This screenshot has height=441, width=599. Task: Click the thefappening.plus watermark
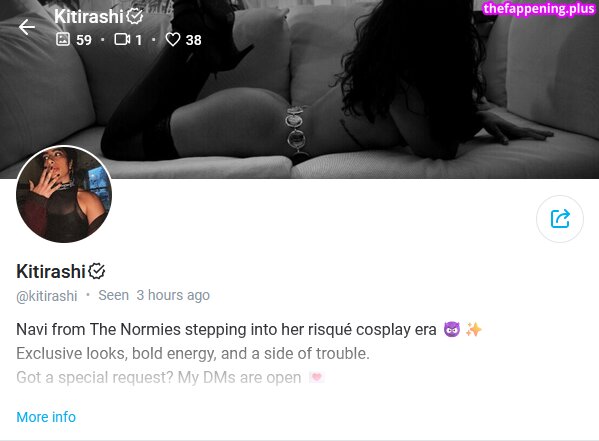(539, 9)
